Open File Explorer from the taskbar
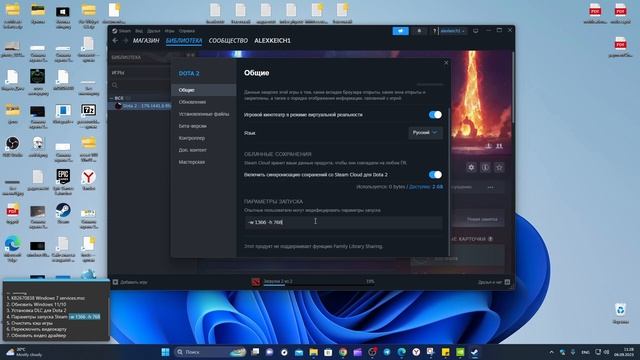This screenshot has width=640, height=360. click(x=313, y=352)
